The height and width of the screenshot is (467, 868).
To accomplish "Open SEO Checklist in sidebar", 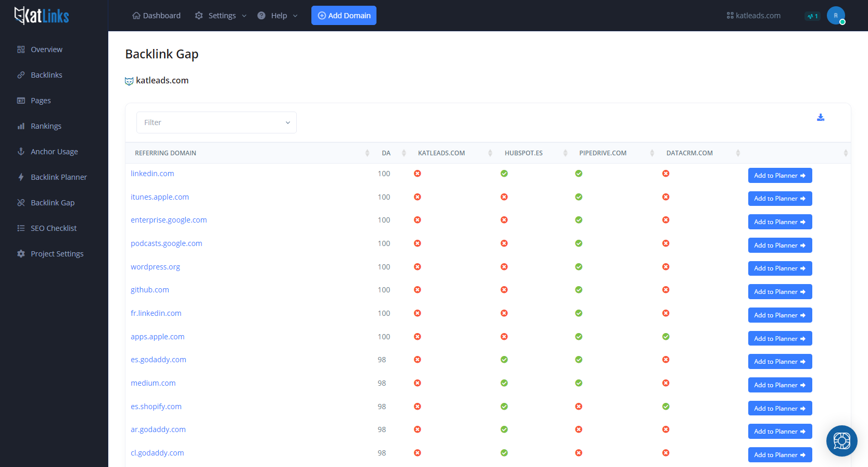I will click(x=53, y=228).
